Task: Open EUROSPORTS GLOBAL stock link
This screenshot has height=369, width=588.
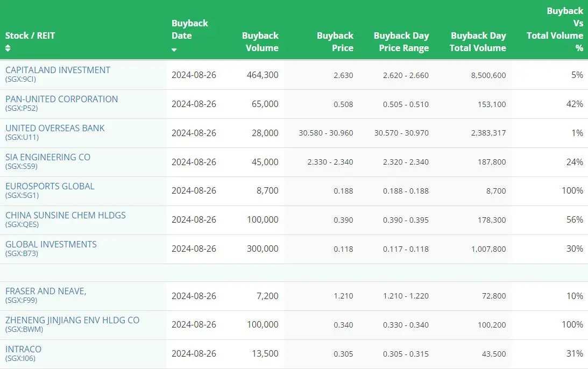Action: click(x=50, y=186)
